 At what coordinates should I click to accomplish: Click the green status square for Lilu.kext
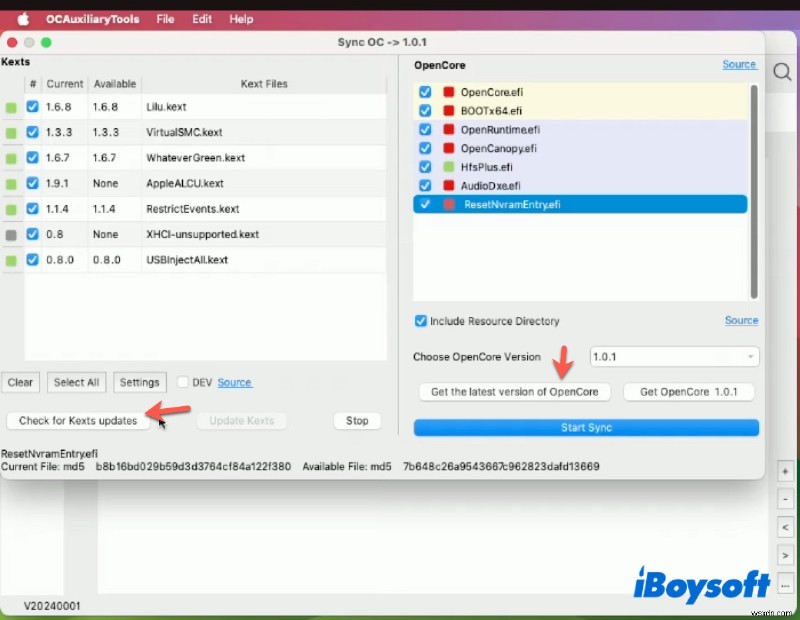point(11,108)
